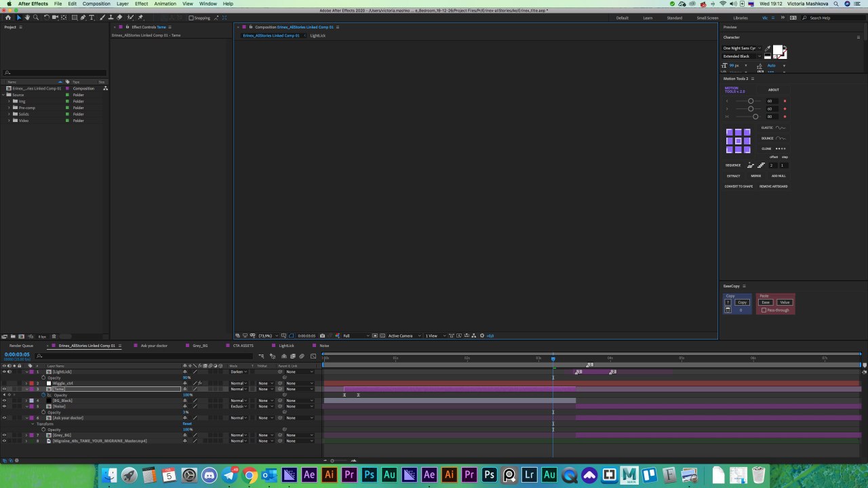Select the Rectangle shape tool
868x488 pixels.
pyautogui.click(x=75, y=17)
